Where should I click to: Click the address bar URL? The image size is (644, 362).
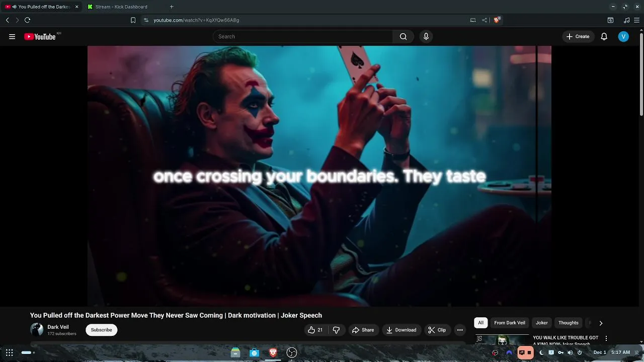click(x=196, y=20)
